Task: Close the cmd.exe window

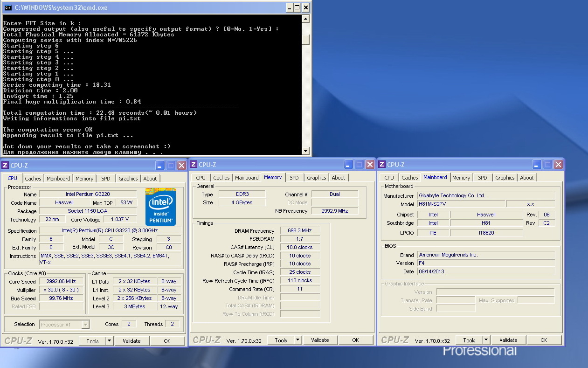Action: pyautogui.click(x=306, y=7)
